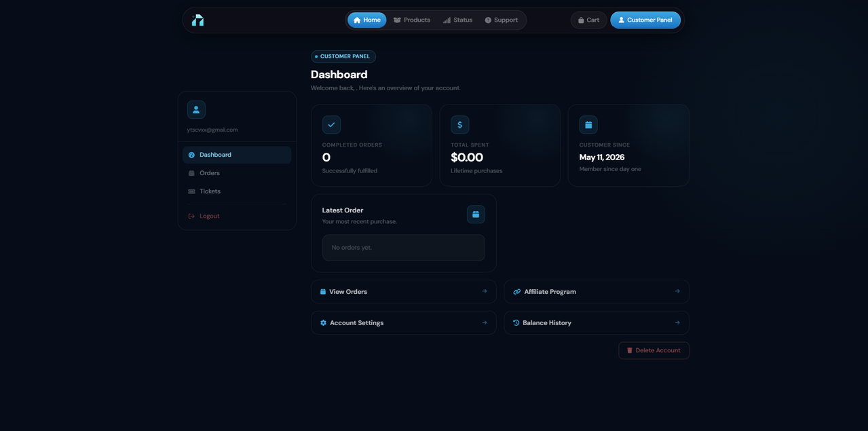Click the arrow on the Account Settings row
Screen dimensions: 868x431
pyautogui.click(x=485, y=322)
